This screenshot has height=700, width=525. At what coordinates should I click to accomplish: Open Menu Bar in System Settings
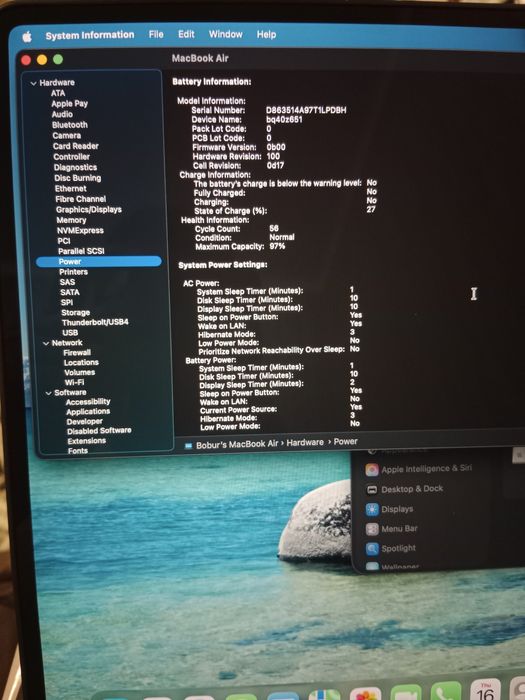click(392, 529)
